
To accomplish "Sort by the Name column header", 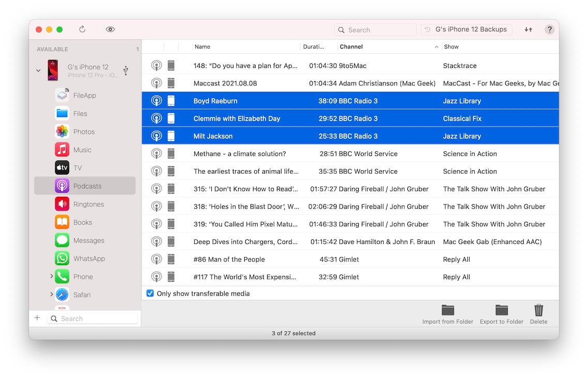I will 246,47.
